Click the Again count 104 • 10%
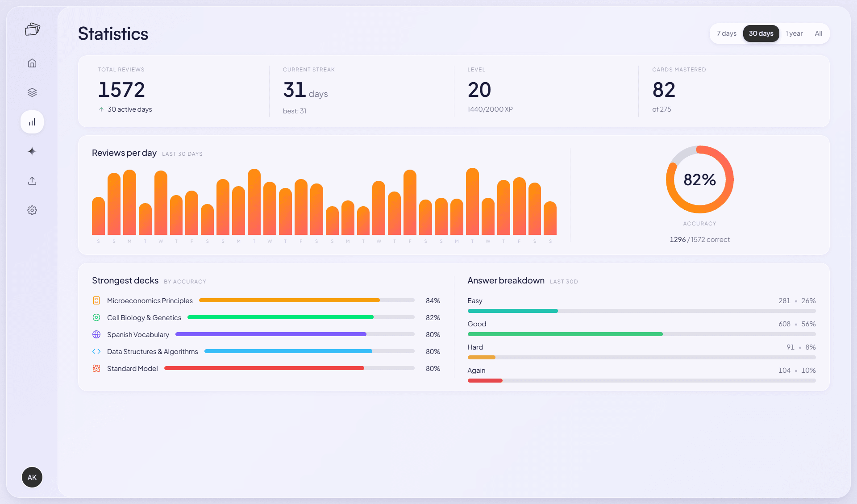The image size is (857, 504). click(x=797, y=370)
